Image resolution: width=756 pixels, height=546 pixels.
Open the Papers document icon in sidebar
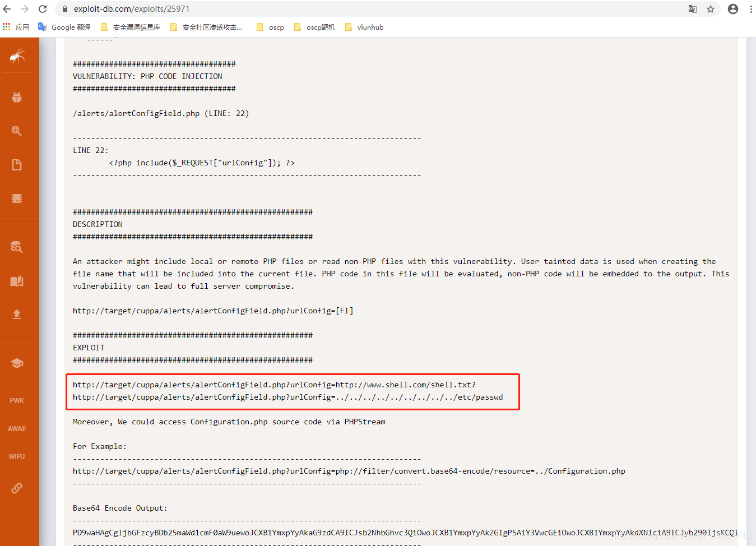pyautogui.click(x=17, y=165)
